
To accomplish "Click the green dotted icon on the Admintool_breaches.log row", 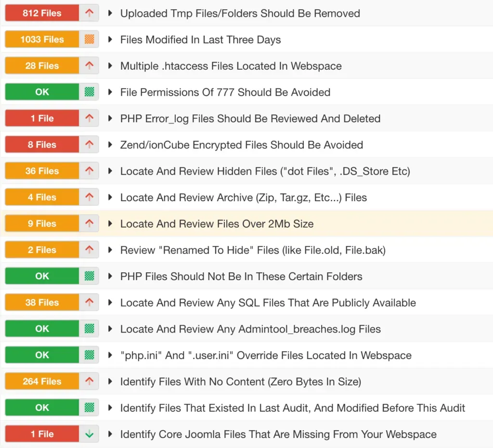I will point(90,328).
